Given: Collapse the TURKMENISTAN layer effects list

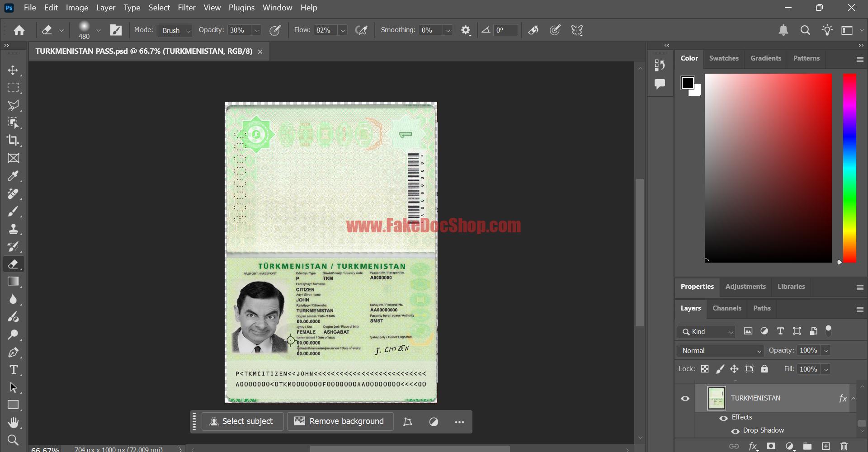Looking at the screenshot, I should tap(853, 398).
